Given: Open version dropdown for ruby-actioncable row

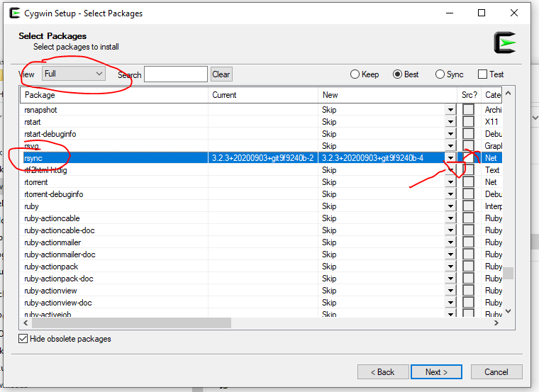Looking at the screenshot, I should pos(450,218).
